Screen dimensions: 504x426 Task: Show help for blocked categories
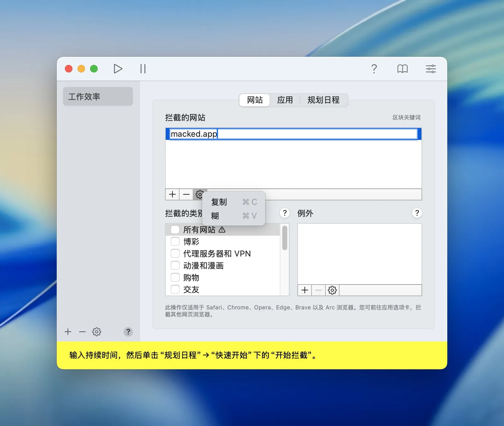(284, 213)
